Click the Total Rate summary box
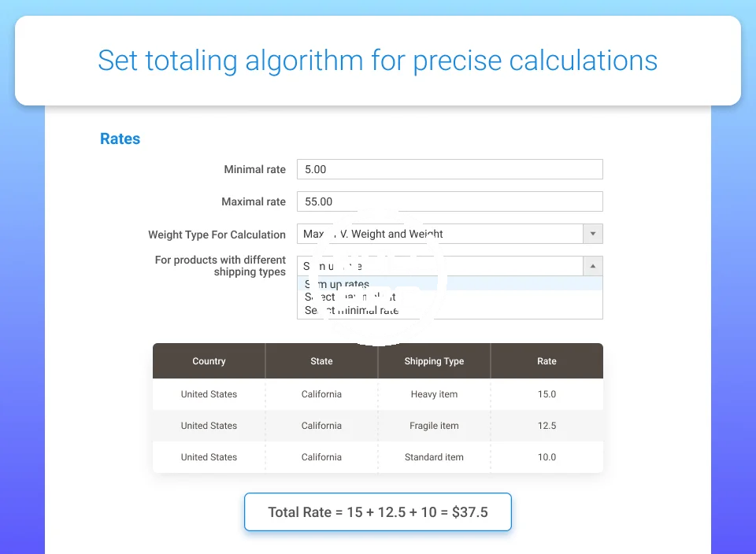This screenshot has height=554, width=756. click(378, 512)
